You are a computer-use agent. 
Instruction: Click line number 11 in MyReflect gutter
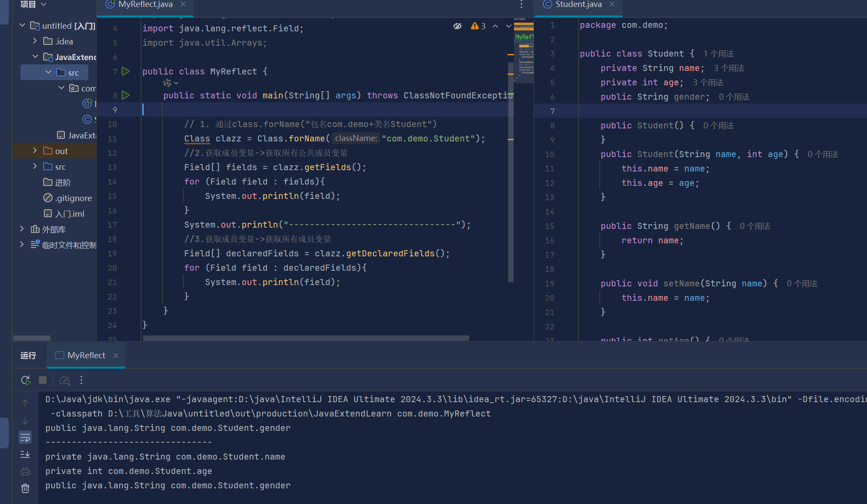click(112, 139)
